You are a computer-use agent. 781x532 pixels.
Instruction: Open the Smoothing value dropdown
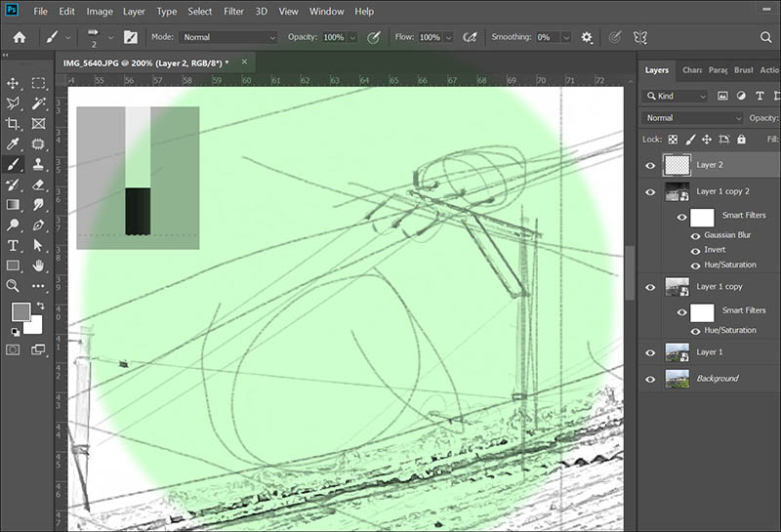[566, 37]
